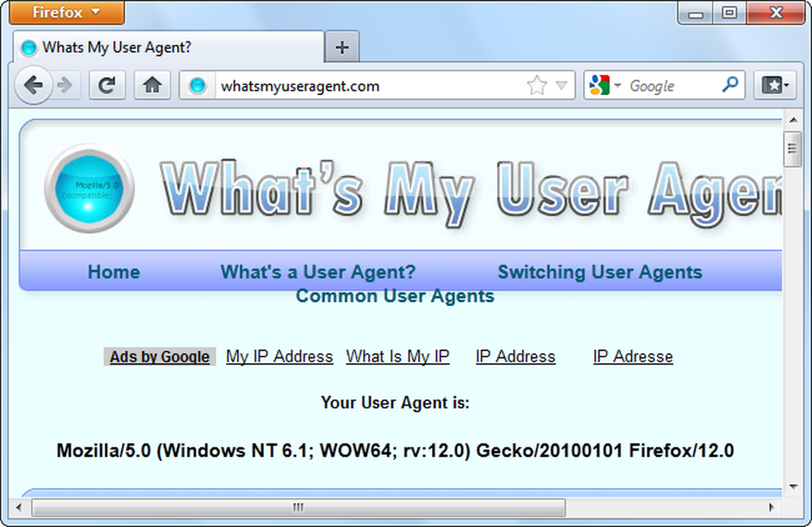Open the My IP Address ad link
Image resolution: width=812 pixels, height=527 pixels.
pos(279,356)
